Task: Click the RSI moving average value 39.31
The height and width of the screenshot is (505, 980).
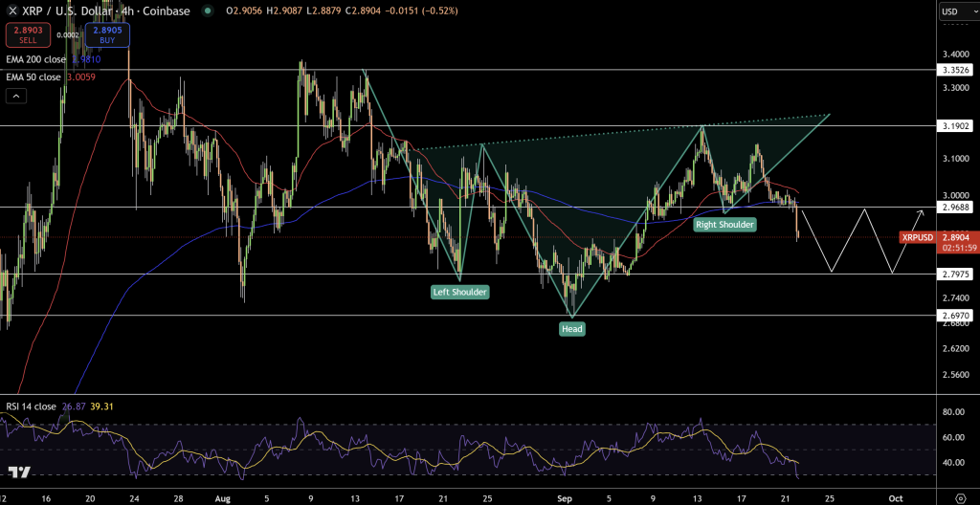Action: (x=101, y=406)
